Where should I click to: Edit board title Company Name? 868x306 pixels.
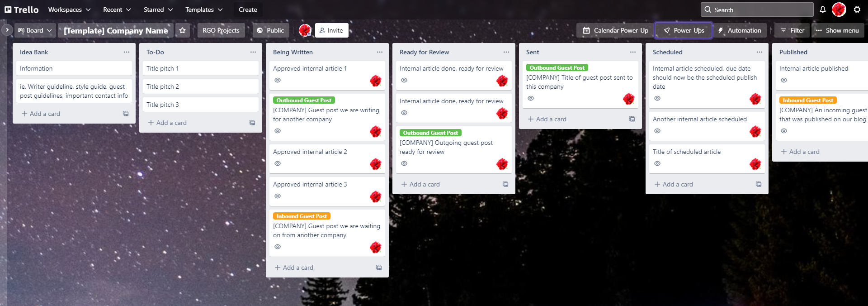click(116, 30)
